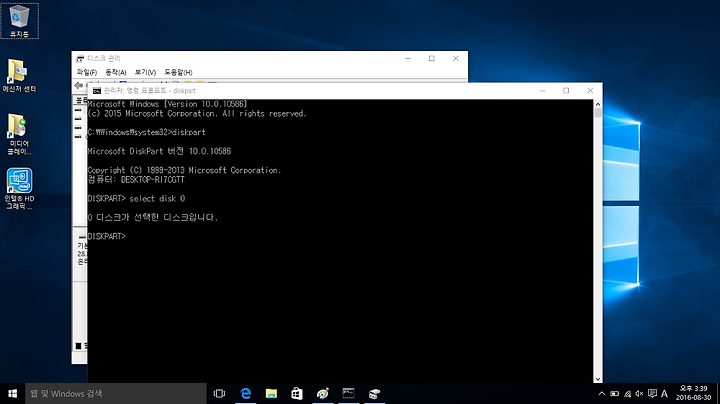Minimize the diskpart command prompt window
This screenshot has height=404, width=720.
[x=542, y=91]
